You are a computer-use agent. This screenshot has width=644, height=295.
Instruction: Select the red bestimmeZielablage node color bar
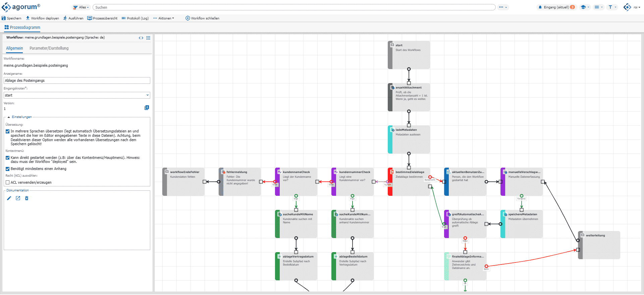tap(390, 182)
